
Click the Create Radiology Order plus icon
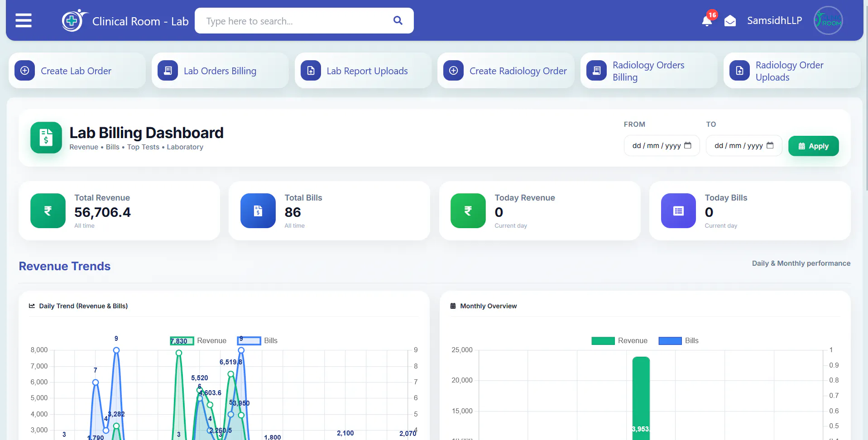453,71
